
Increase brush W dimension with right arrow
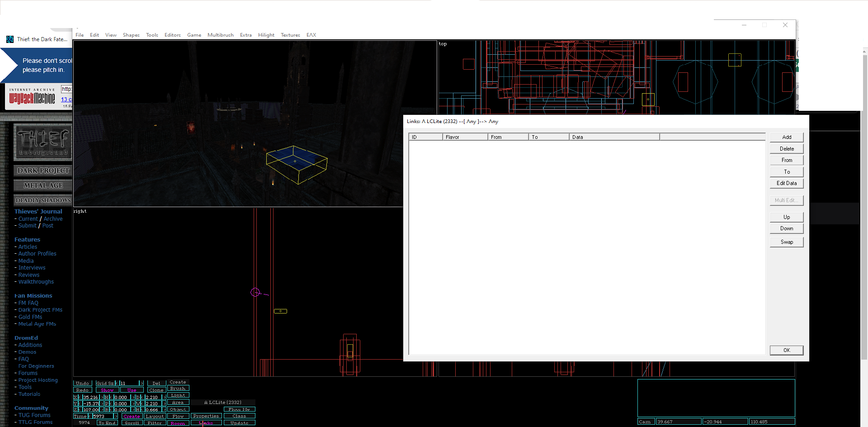tap(164, 403)
